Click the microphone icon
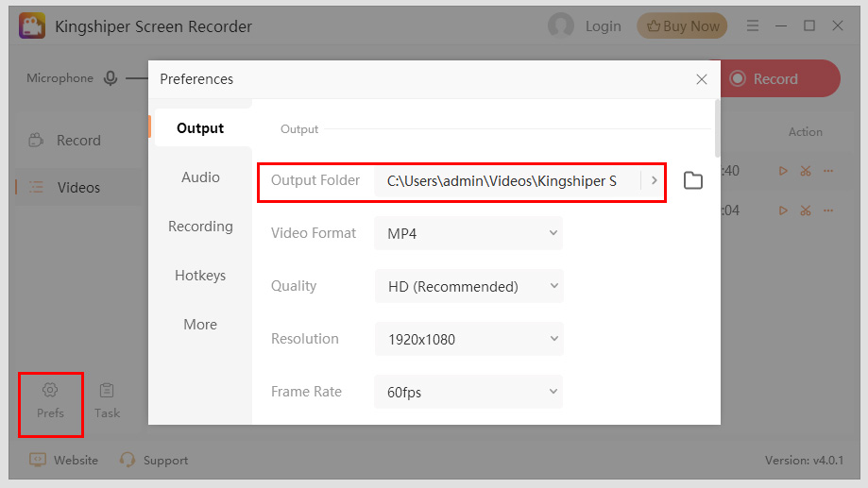 click(x=111, y=78)
